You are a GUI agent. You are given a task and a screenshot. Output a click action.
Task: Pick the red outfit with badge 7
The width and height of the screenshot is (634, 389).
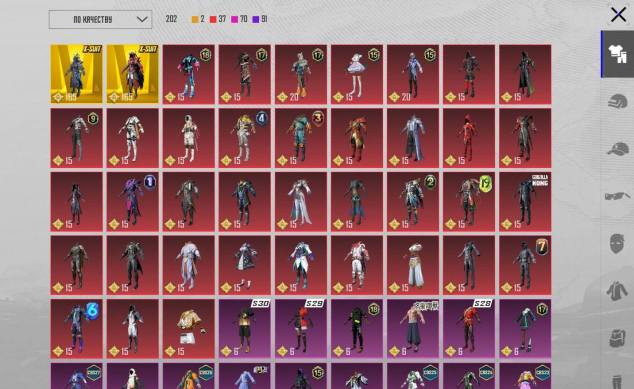pyautogui.click(x=525, y=265)
